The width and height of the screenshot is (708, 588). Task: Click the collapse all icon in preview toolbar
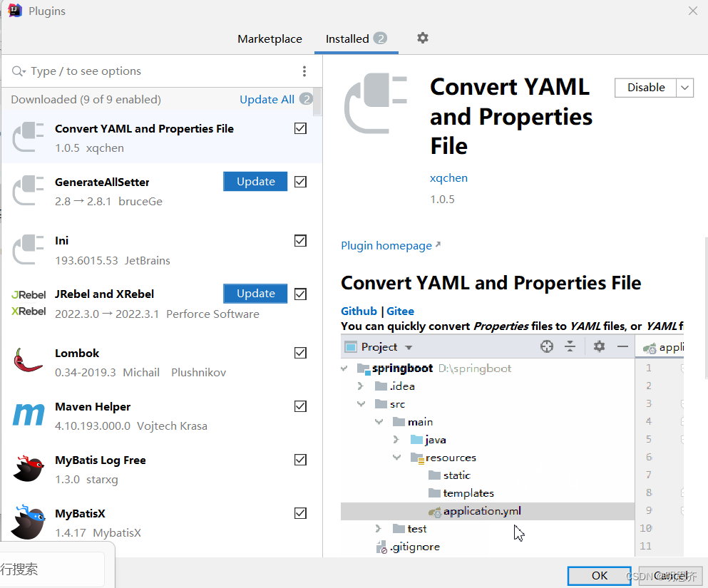click(x=570, y=346)
